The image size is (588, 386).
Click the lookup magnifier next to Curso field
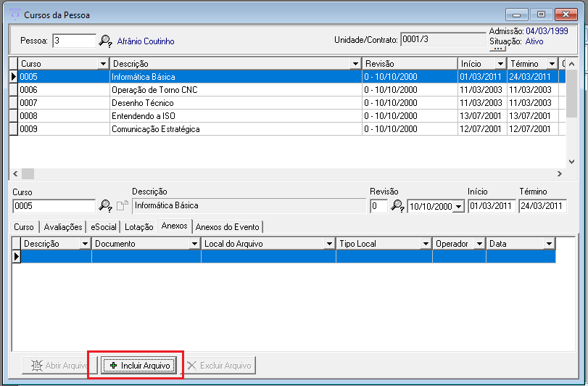click(x=105, y=206)
